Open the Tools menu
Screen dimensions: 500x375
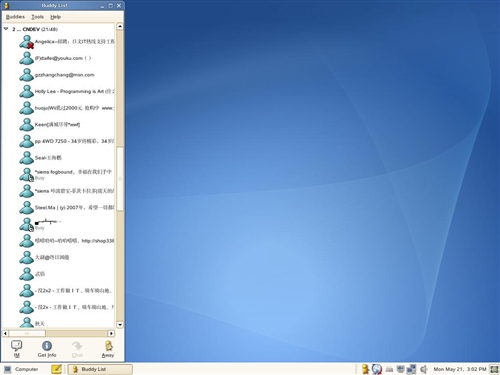click(37, 17)
